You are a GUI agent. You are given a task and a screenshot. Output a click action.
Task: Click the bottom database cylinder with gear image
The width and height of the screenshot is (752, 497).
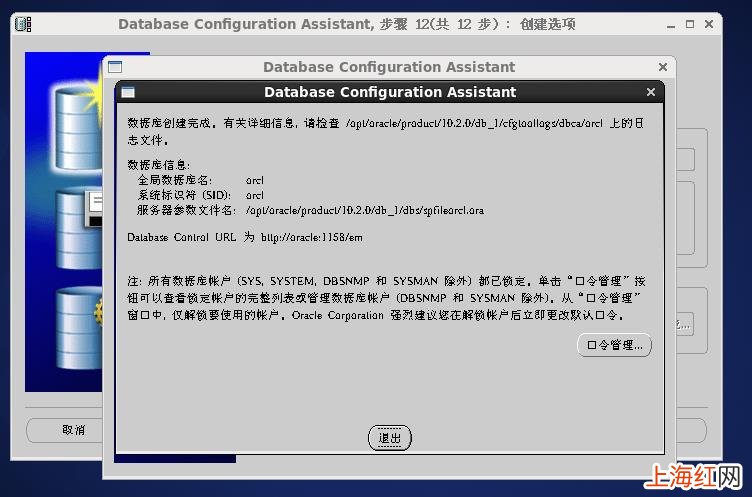click(x=79, y=329)
